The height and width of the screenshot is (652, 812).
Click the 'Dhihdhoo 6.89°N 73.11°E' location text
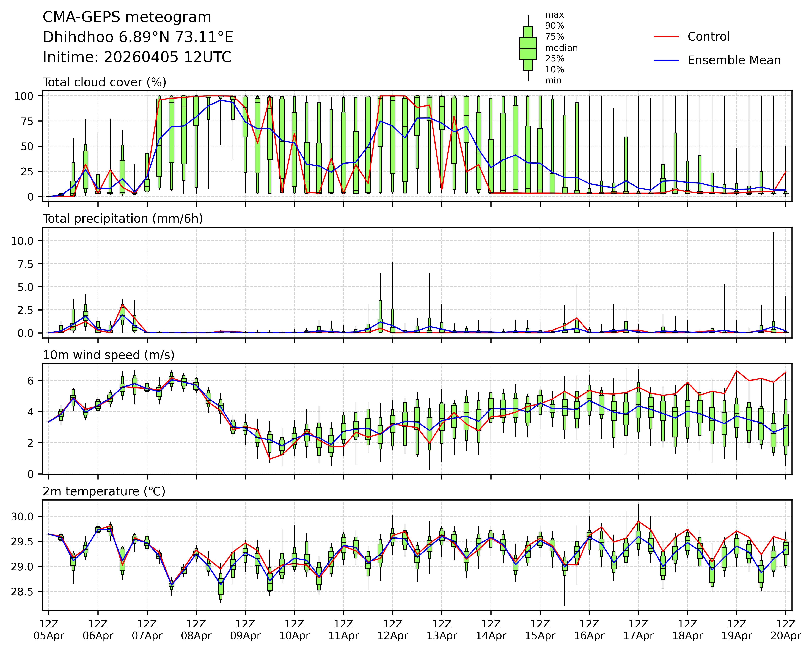(138, 37)
